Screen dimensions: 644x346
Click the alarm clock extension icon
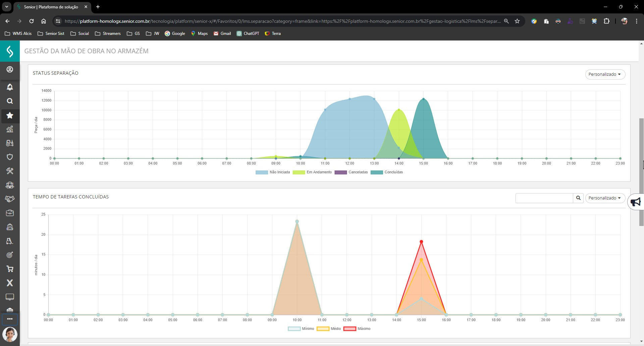[594, 21]
